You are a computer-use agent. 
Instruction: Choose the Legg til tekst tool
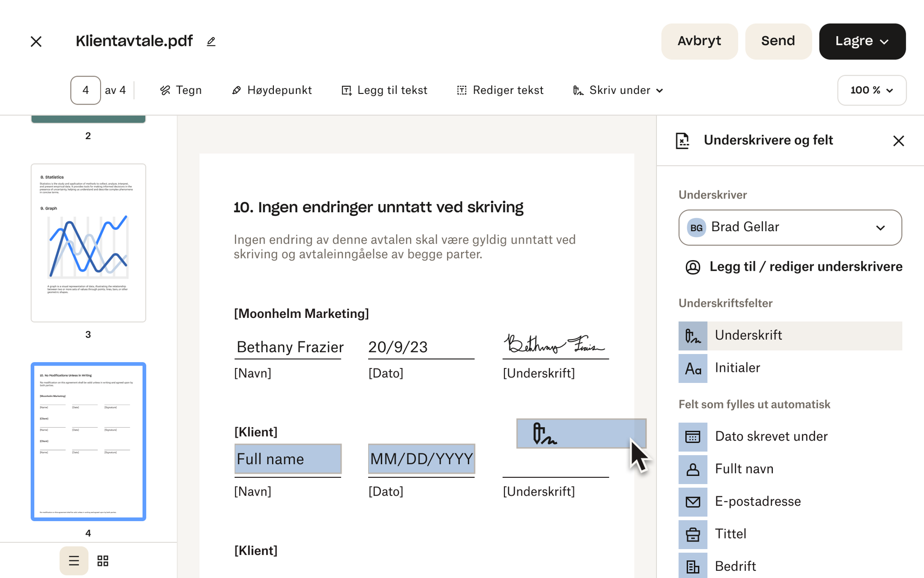[x=384, y=90]
